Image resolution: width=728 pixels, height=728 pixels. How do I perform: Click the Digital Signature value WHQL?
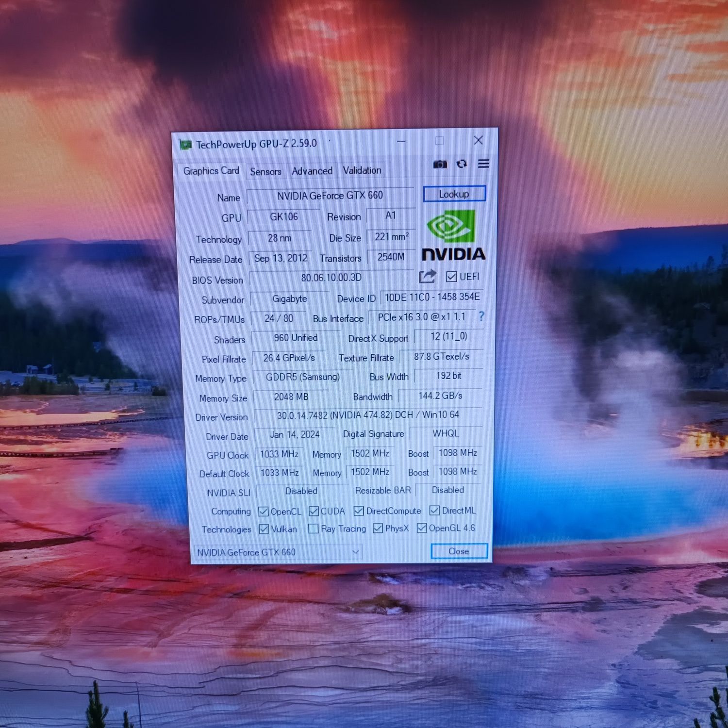[446, 433]
